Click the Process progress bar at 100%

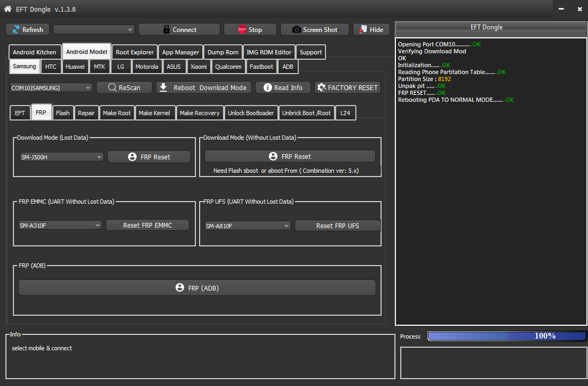(506, 336)
